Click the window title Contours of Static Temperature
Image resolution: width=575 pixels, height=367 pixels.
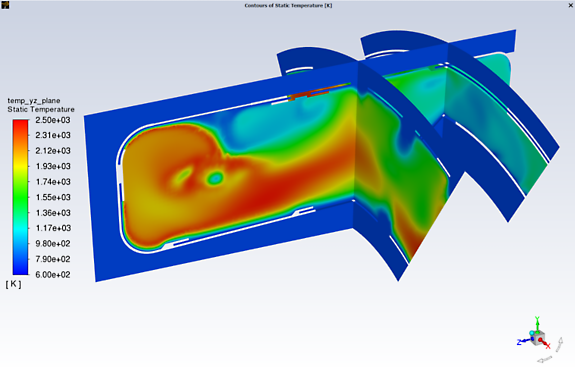pos(288,5)
